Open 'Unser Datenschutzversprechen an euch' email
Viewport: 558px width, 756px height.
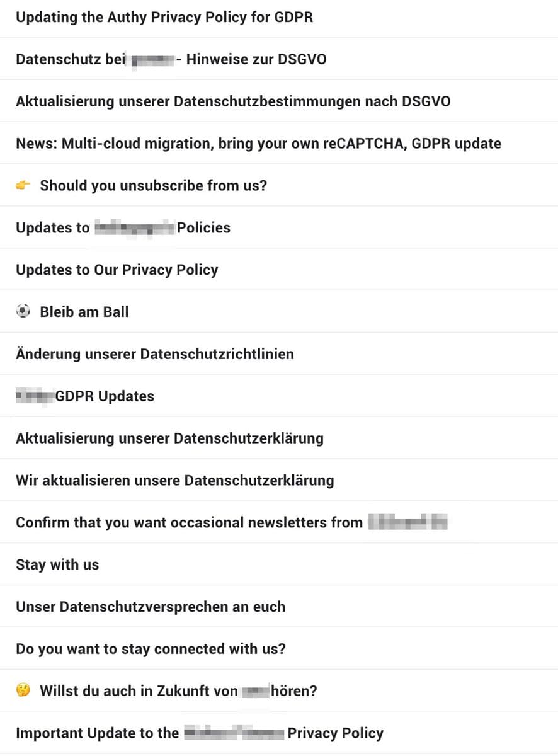point(151,607)
